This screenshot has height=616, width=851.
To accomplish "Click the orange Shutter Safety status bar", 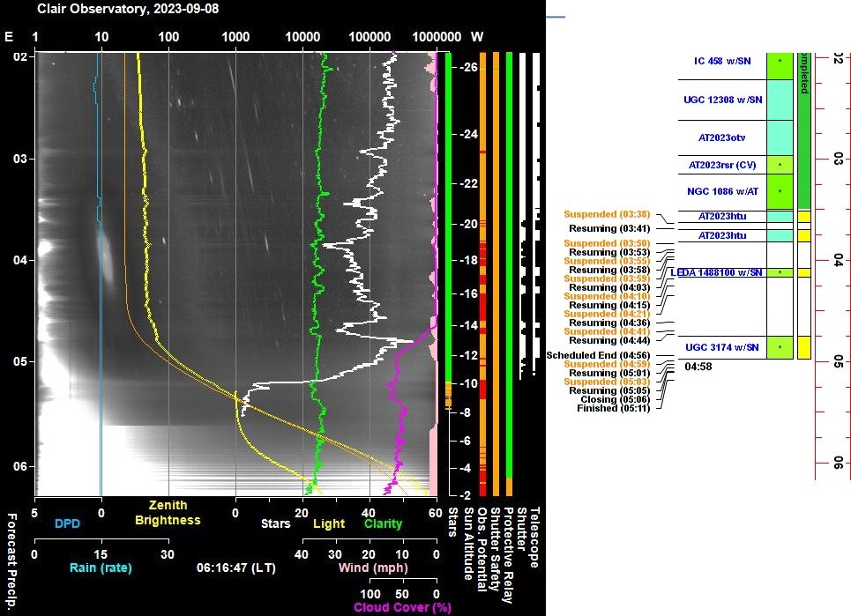I will 496,274.
